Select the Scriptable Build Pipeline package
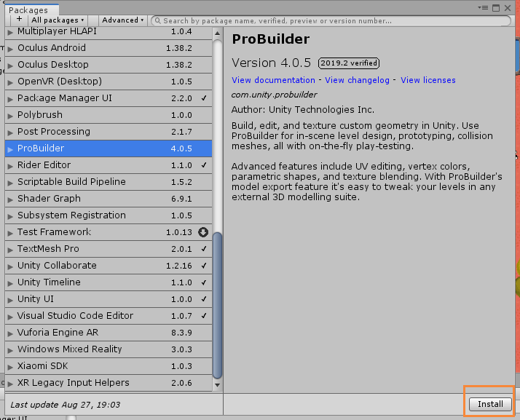Viewport: 520px width, 420px height. pos(109,182)
